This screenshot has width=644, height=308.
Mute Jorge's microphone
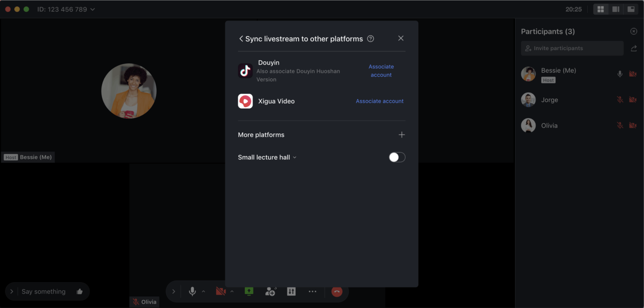click(620, 99)
